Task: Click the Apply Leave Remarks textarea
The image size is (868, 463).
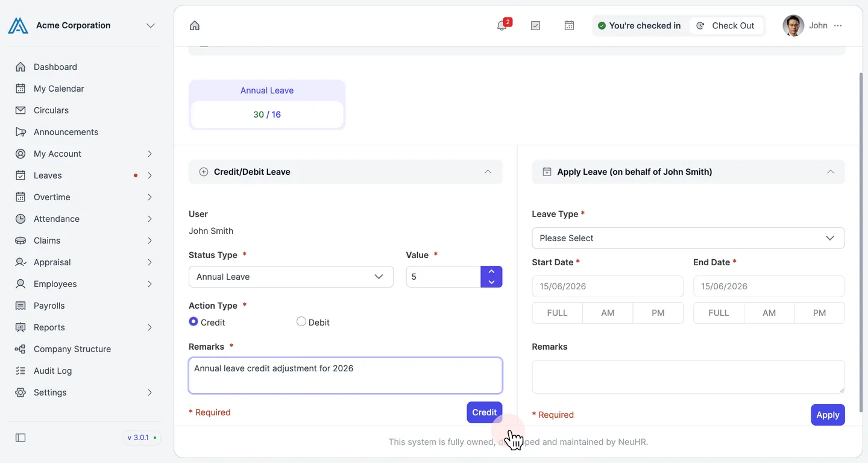Action: (x=688, y=377)
